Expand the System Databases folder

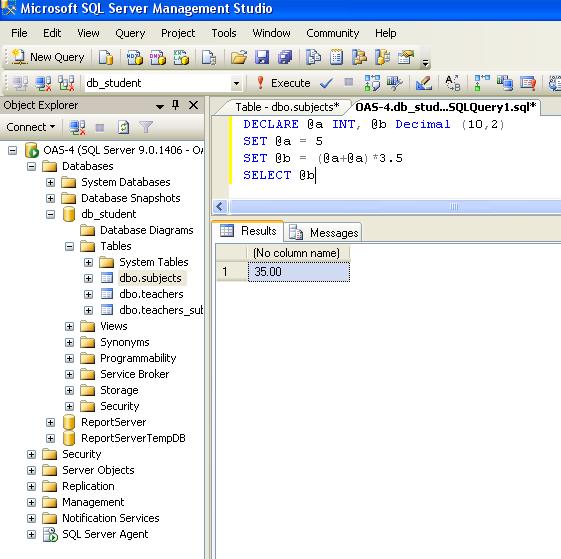(50, 183)
